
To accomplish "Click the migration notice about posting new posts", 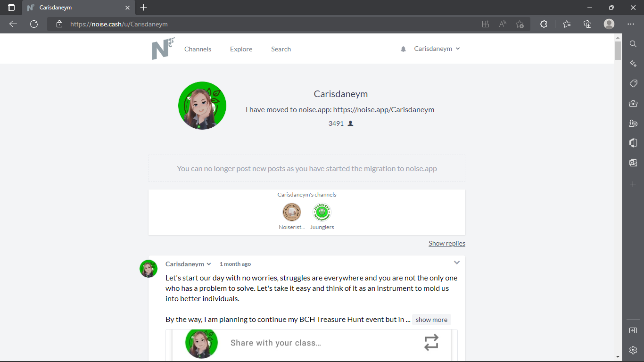I will point(307,168).
